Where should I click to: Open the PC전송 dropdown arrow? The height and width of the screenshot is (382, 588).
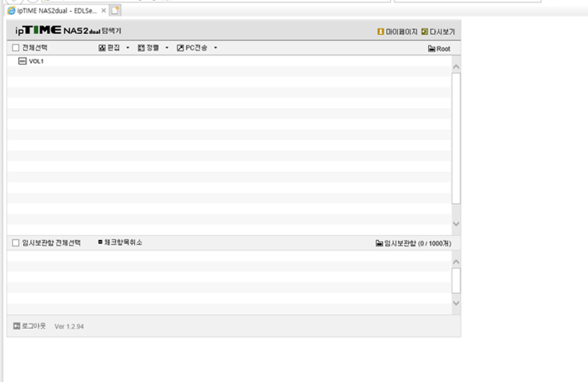[216, 48]
